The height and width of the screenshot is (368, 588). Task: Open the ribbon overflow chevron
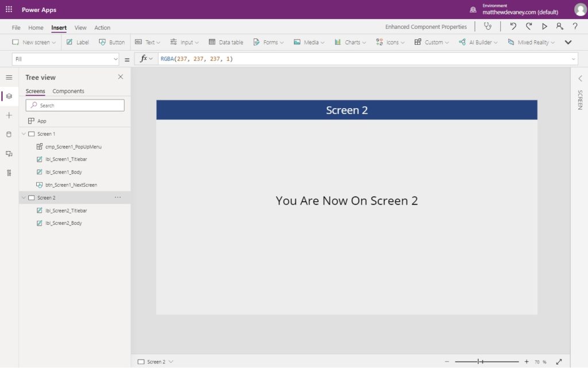point(568,41)
